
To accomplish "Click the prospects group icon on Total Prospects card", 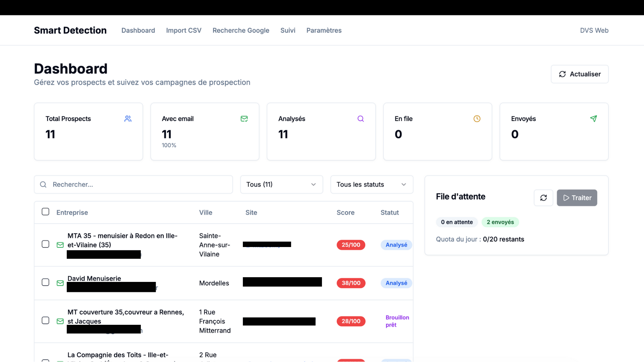I will [x=128, y=119].
